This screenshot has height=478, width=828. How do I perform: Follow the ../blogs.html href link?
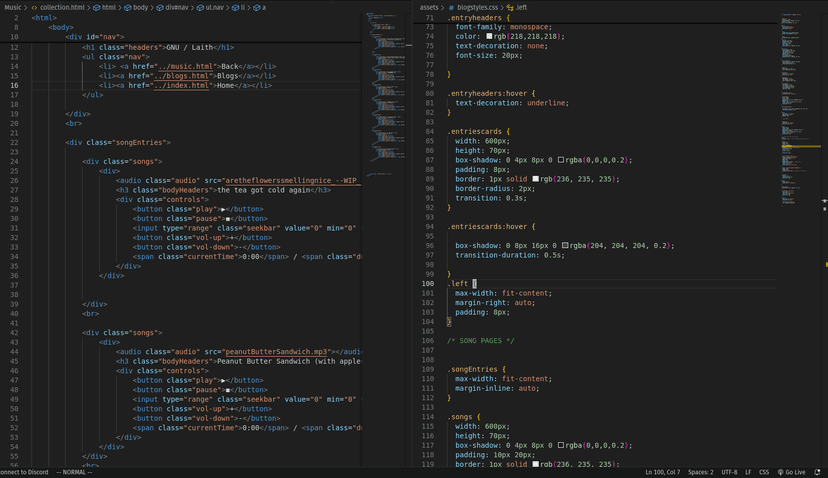tap(181, 76)
